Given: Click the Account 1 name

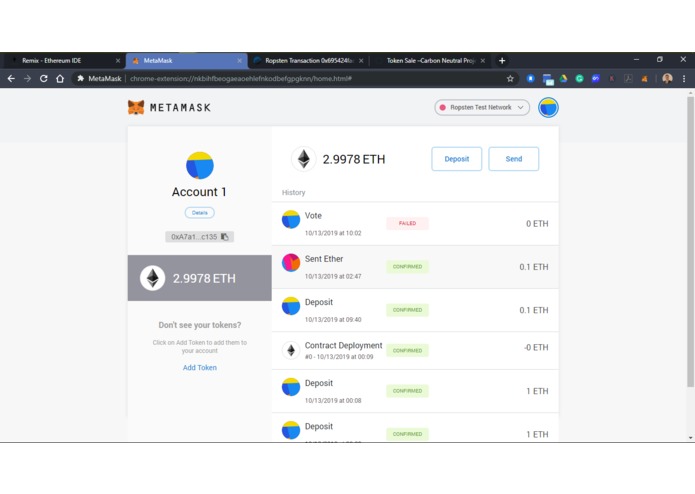Looking at the screenshot, I should pyautogui.click(x=199, y=192).
